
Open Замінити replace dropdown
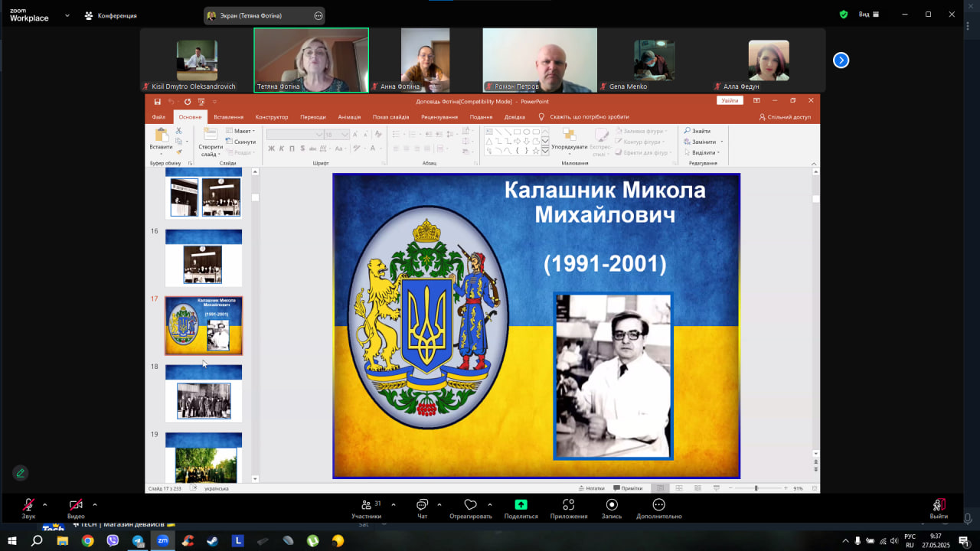(703, 142)
